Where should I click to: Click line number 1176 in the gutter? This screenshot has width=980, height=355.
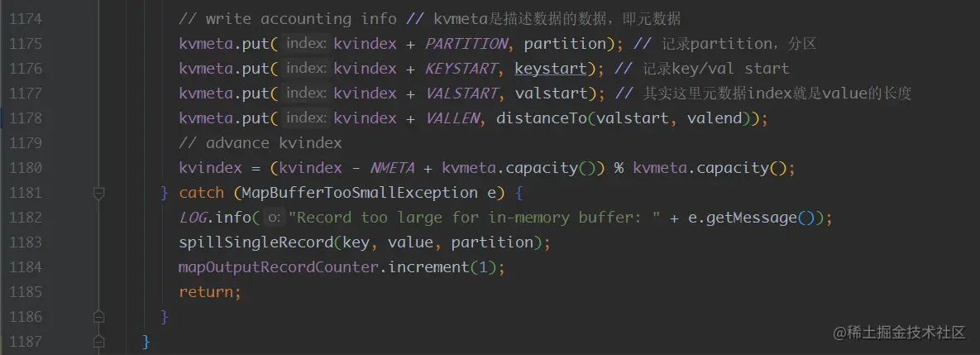coord(26,69)
